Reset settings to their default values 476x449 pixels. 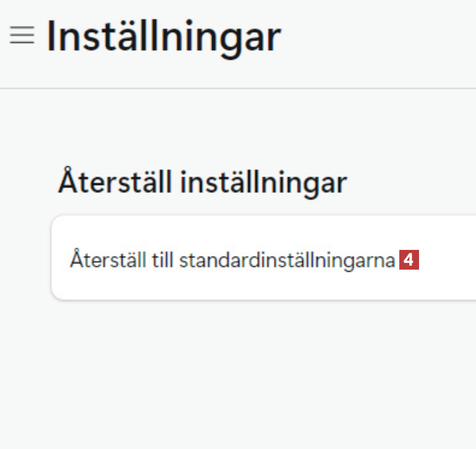click(x=263, y=258)
